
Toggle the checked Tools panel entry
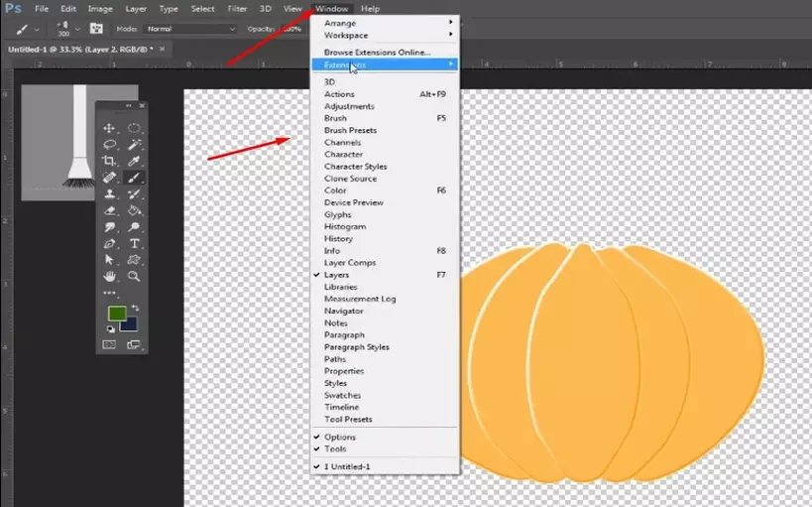click(385, 448)
